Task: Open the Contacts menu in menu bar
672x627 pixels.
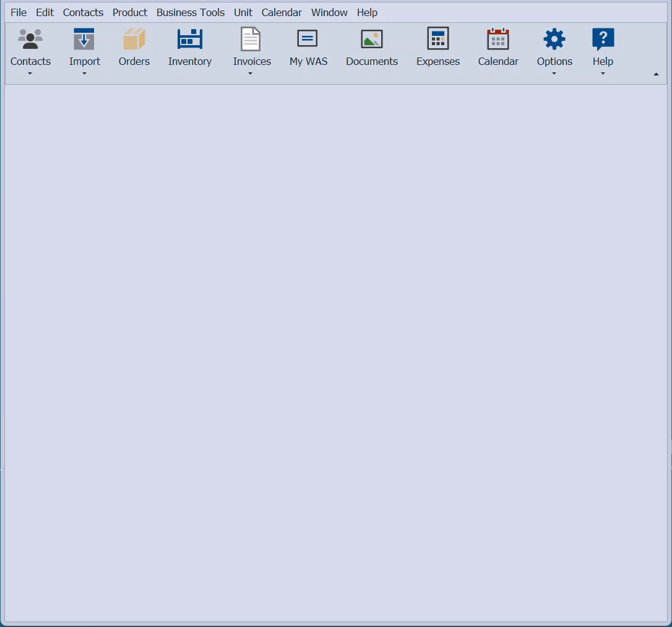Action: coord(83,12)
